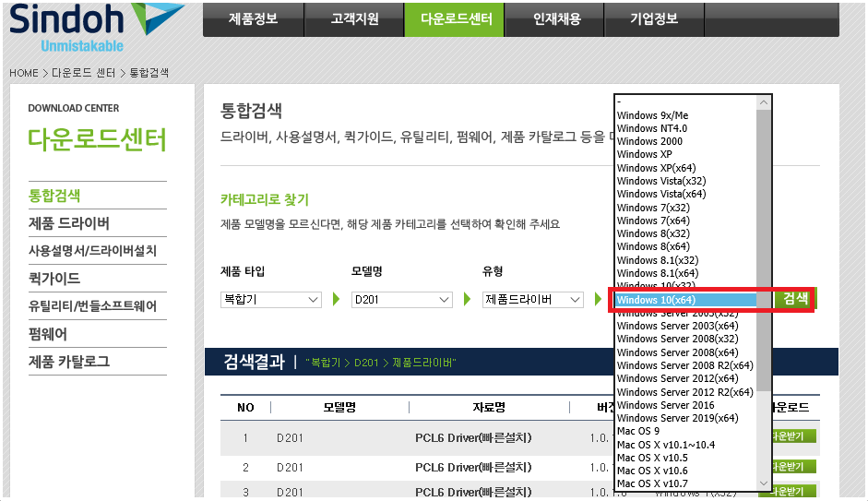Choose Windows 2000 in the OS list

pyautogui.click(x=686, y=141)
